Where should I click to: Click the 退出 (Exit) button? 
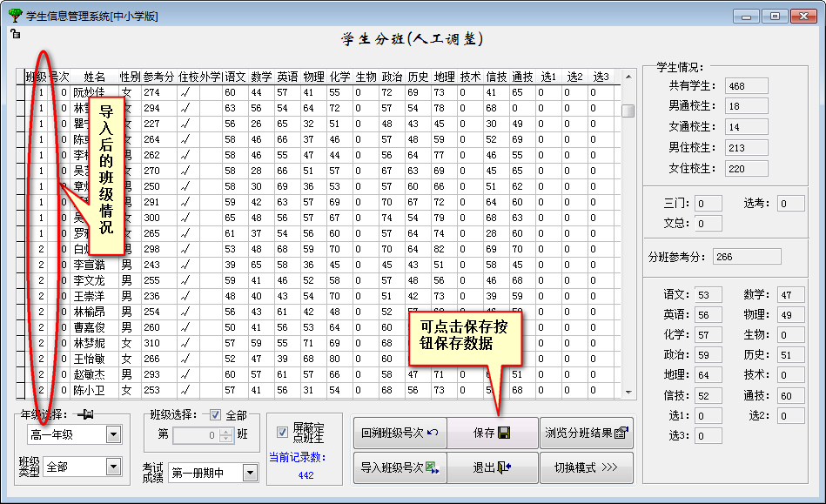[x=492, y=467]
